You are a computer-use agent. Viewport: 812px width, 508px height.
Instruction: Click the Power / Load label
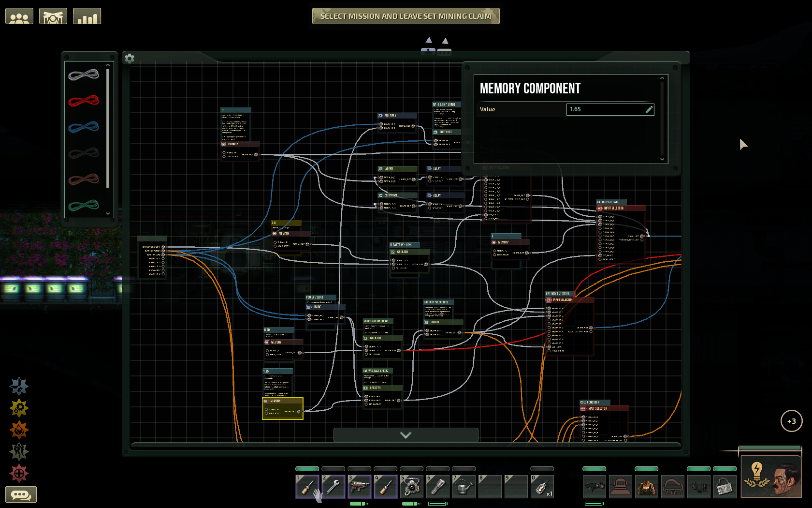(321, 298)
